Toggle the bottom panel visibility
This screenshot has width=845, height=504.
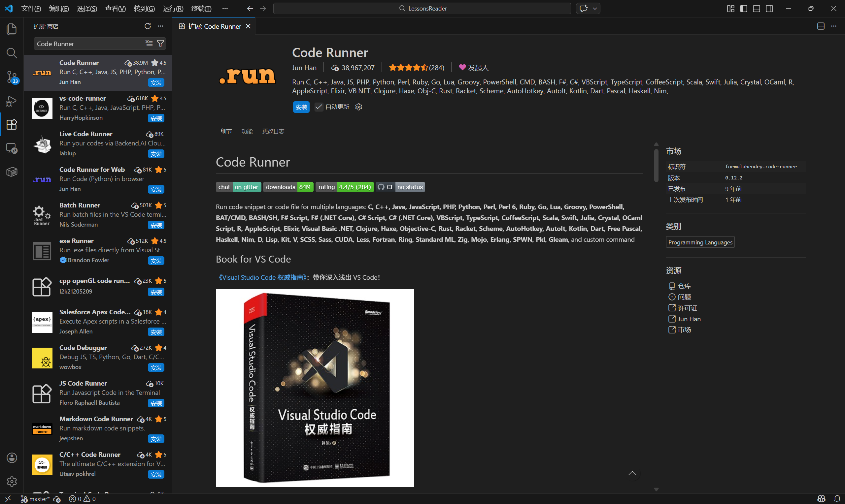pos(756,9)
